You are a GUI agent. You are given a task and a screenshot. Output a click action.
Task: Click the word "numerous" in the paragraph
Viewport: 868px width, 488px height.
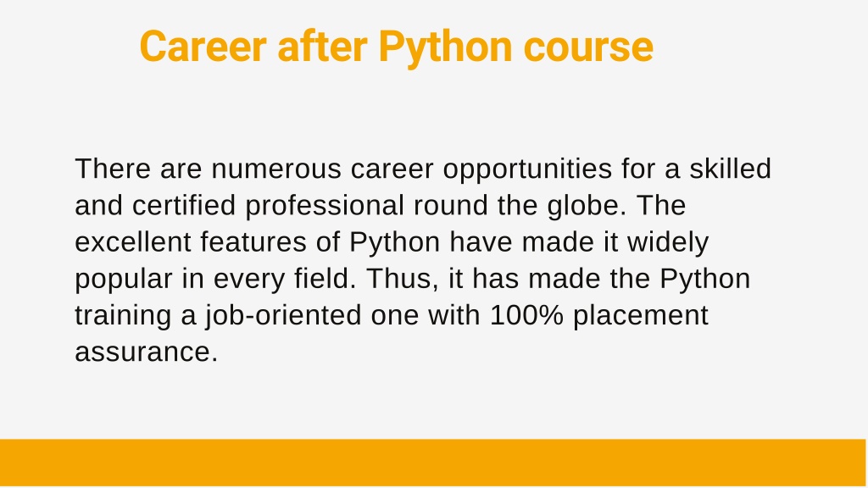coord(276,169)
